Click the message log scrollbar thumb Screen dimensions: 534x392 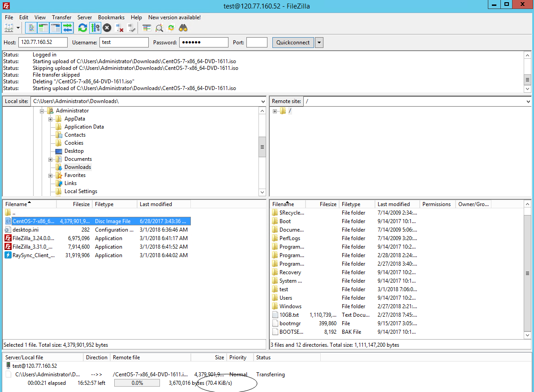pyautogui.click(x=527, y=80)
